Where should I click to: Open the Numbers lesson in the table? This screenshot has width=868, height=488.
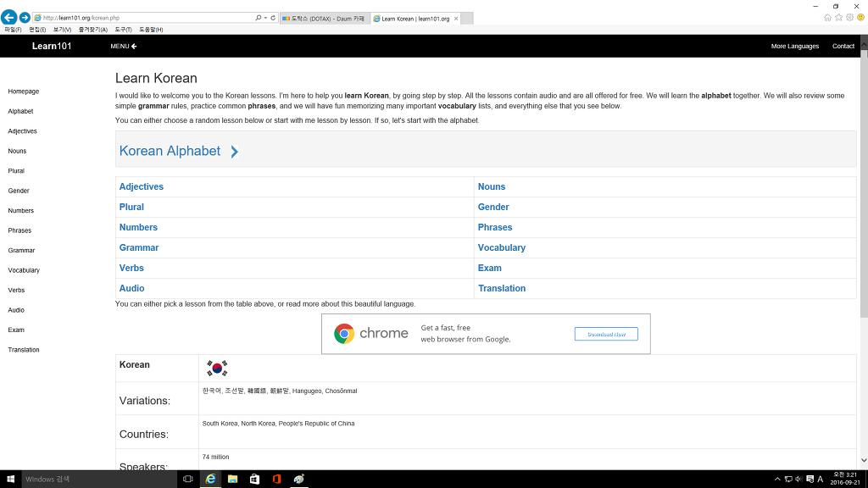[138, 227]
